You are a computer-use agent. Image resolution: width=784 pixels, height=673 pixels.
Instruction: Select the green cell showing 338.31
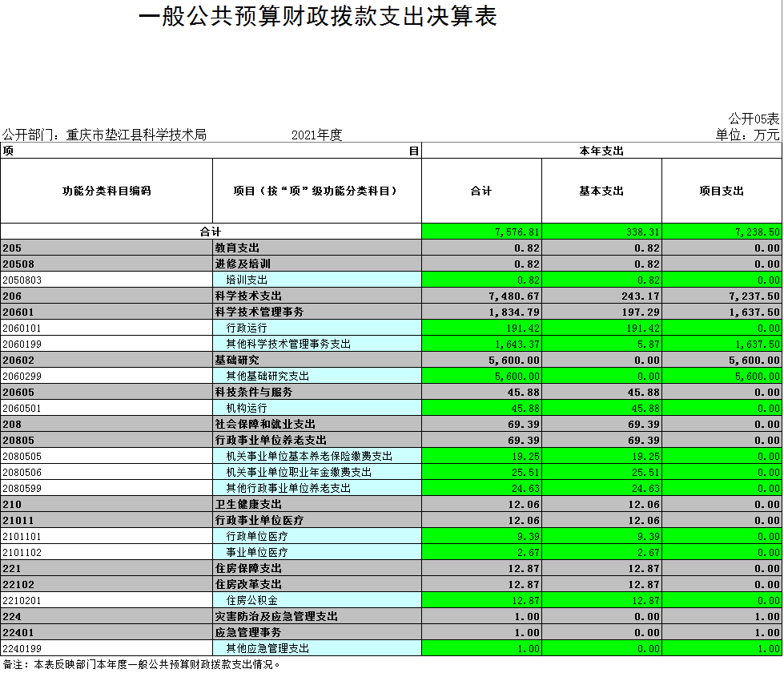tap(601, 232)
